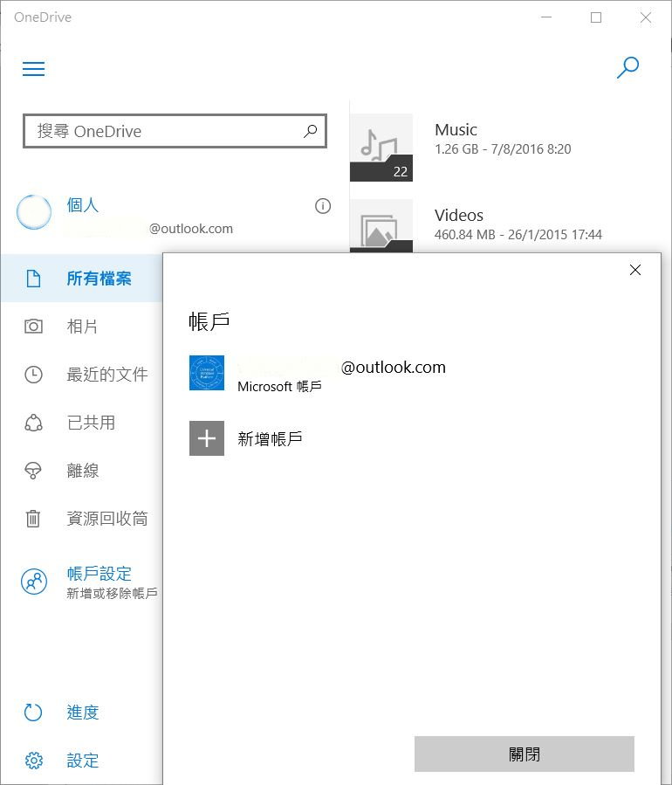This screenshot has width=672, height=785.
Task: Select the 個人 account label
Action: pos(83,204)
